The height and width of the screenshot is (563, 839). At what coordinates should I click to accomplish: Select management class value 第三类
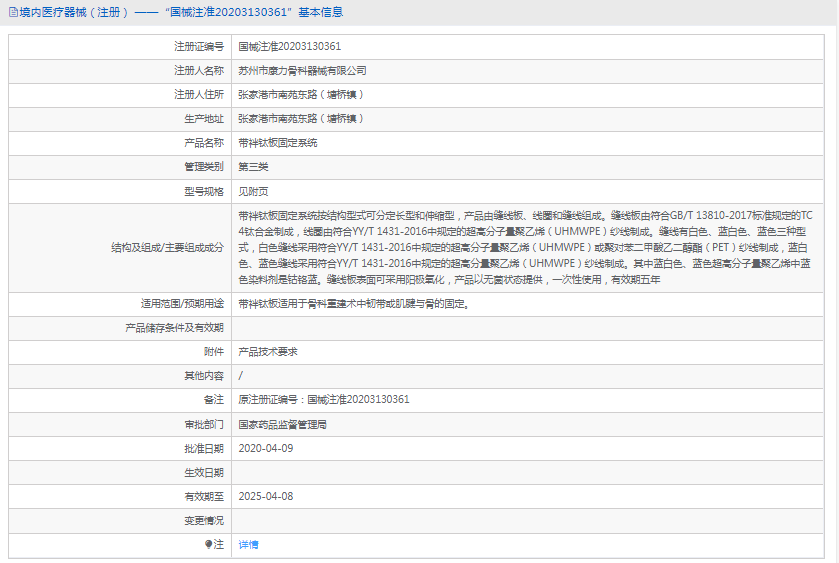tap(253, 167)
